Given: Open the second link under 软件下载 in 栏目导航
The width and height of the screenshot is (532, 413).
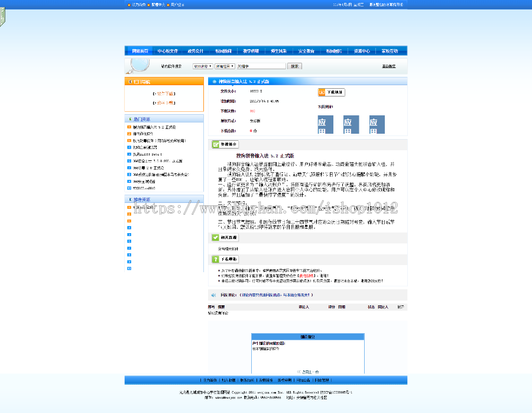Looking at the screenshot, I should (166, 103).
